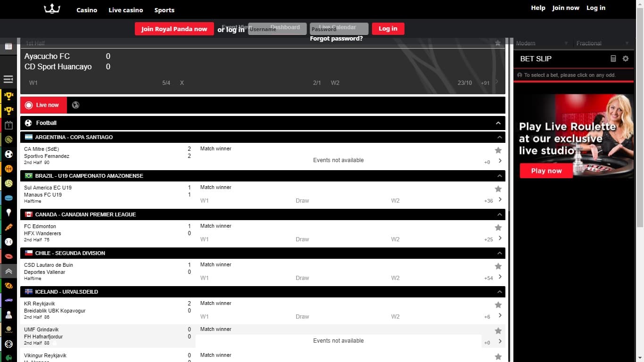Select the soccer ball sidebar icon
This screenshot has width=644, height=362.
8,154
